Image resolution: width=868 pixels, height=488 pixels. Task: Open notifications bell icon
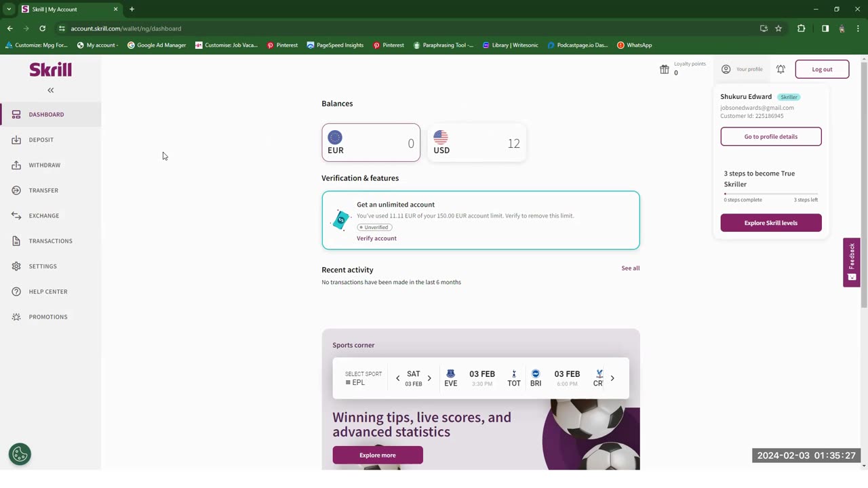coord(781,69)
